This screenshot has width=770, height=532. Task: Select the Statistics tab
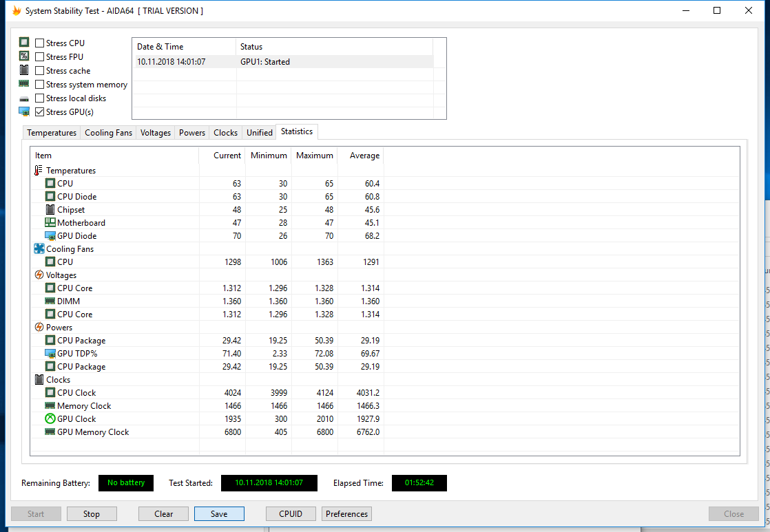(297, 131)
